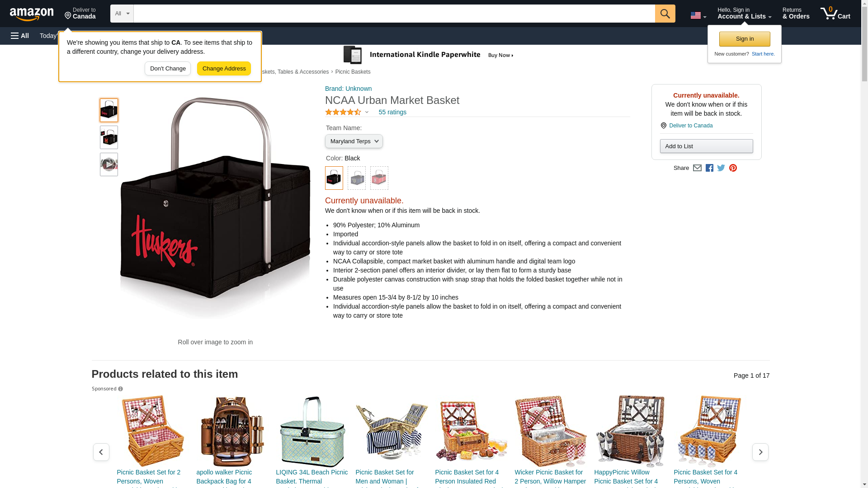The width and height of the screenshot is (868, 488).
Task: Choose the gray basket color option
Action: (x=357, y=178)
